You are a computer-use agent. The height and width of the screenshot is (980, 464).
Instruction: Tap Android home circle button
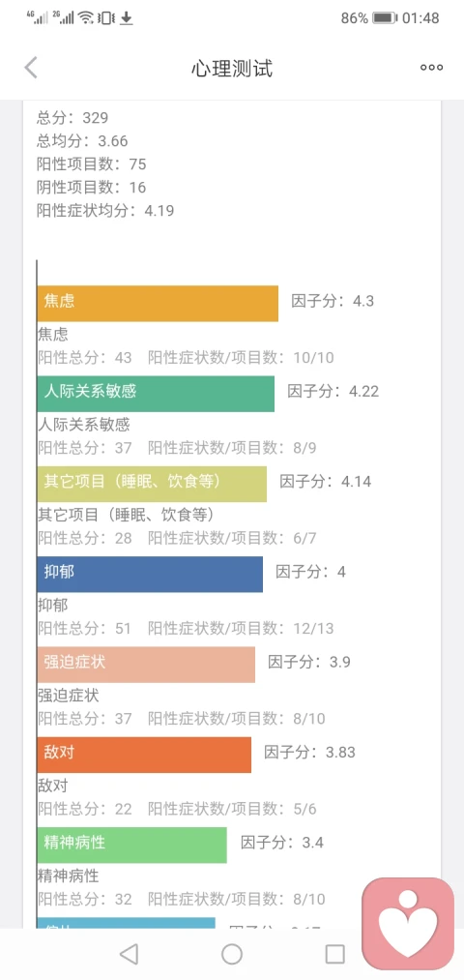tap(232, 954)
